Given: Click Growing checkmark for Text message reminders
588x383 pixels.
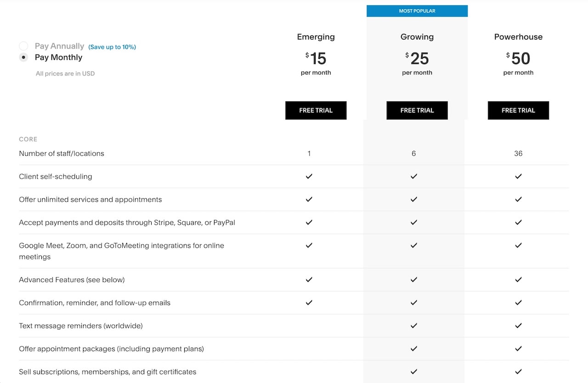Looking at the screenshot, I should [x=414, y=326].
